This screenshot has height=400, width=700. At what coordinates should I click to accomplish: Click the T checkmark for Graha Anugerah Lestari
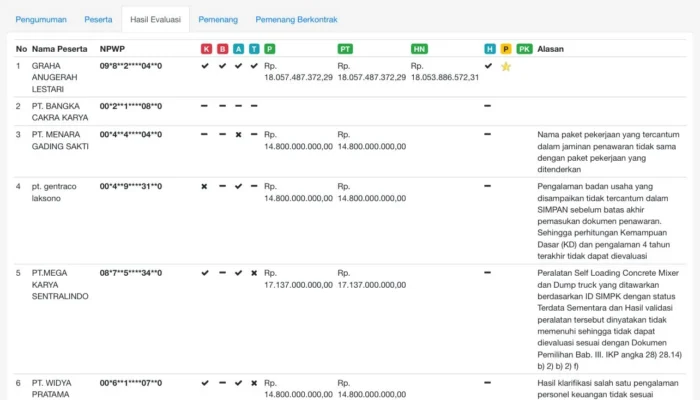(x=254, y=66)
